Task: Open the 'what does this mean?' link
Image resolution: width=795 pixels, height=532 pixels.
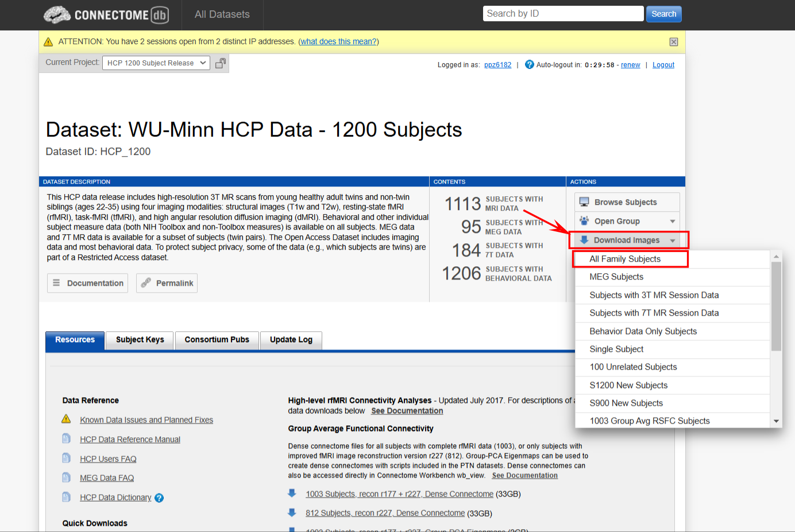Action: [338, 41]
